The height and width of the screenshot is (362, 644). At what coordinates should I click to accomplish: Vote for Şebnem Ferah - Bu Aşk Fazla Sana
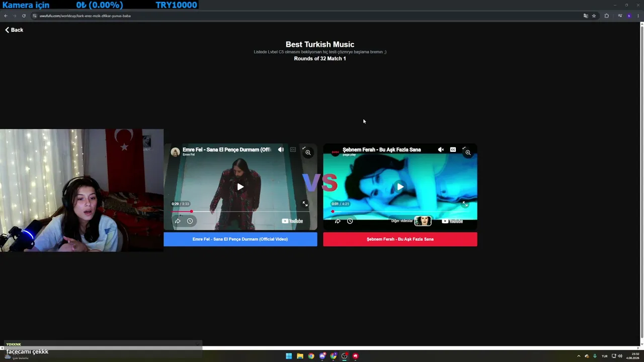pyautogui.click(x=400, y=239)
